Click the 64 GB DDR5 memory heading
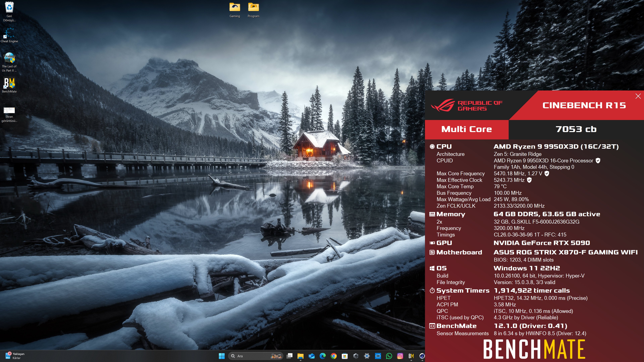The image size is (644, 362). coord(547,214)
